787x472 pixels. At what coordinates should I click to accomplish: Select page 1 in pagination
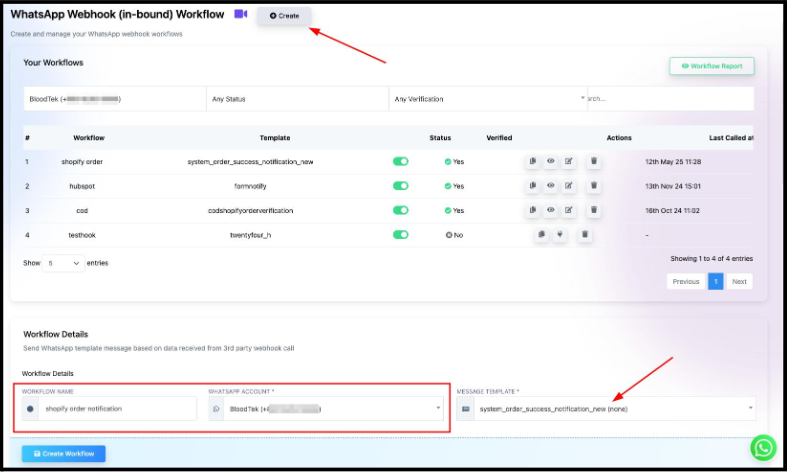(x=715, y=282)
